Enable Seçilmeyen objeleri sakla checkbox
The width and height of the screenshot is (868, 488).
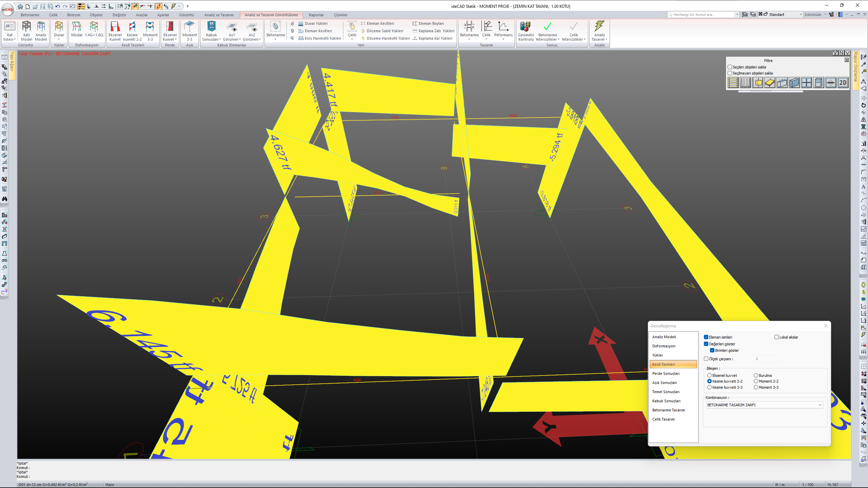click(x=730, y=73)
